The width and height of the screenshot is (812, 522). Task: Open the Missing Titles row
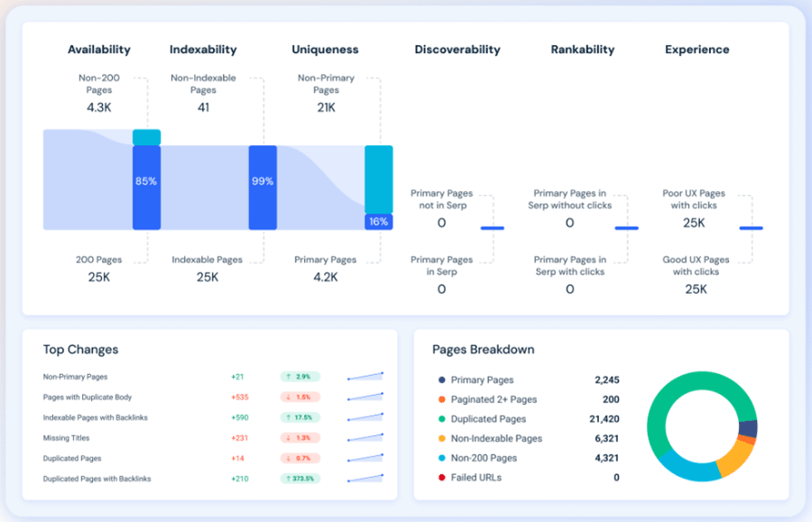pyautogui.click(x=213, y=438)
